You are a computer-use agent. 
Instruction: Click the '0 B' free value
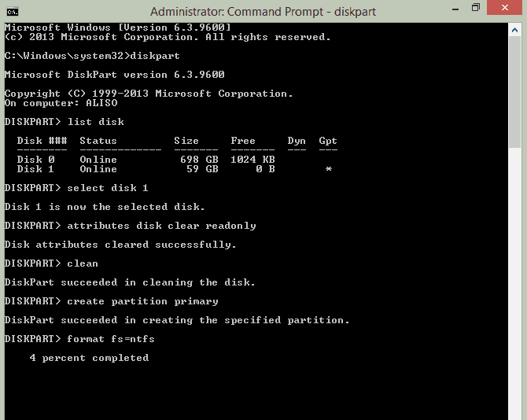(x=266, y=168)
